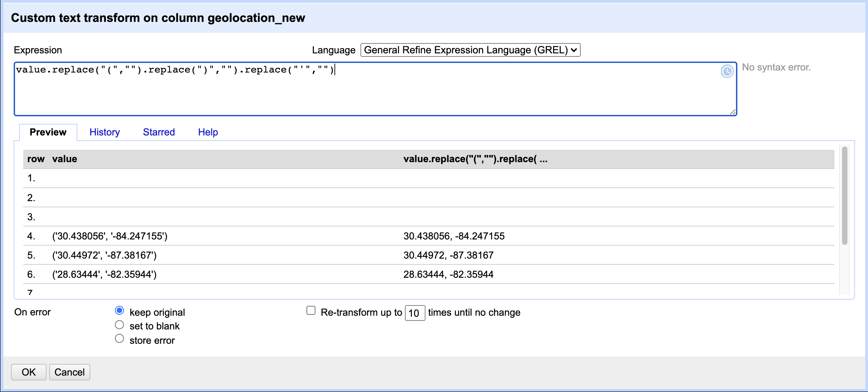The width and height of the screenshot is (868, 392).
Task: Click the 'value' column header
Action: pyautogui.click(x=65, y=159)
